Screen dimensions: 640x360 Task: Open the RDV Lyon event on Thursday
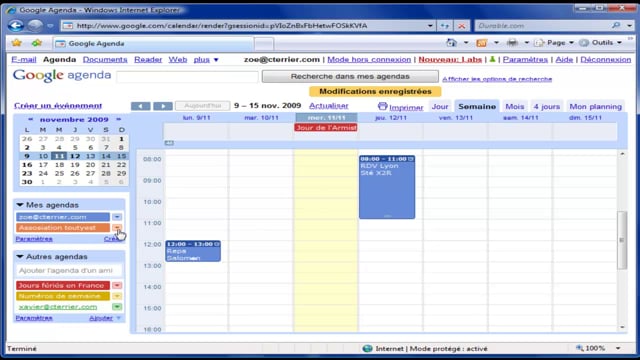tap(387, 187)
